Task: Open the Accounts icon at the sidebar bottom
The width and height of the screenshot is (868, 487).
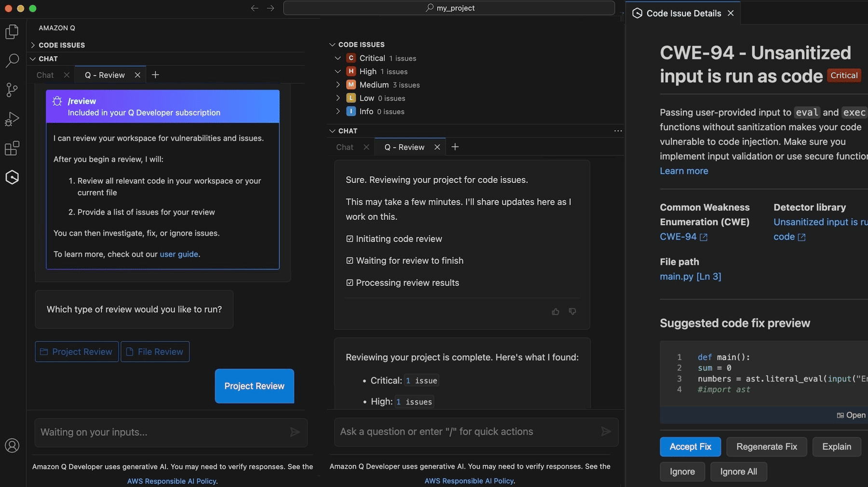Action: click(x=12, y=446)
